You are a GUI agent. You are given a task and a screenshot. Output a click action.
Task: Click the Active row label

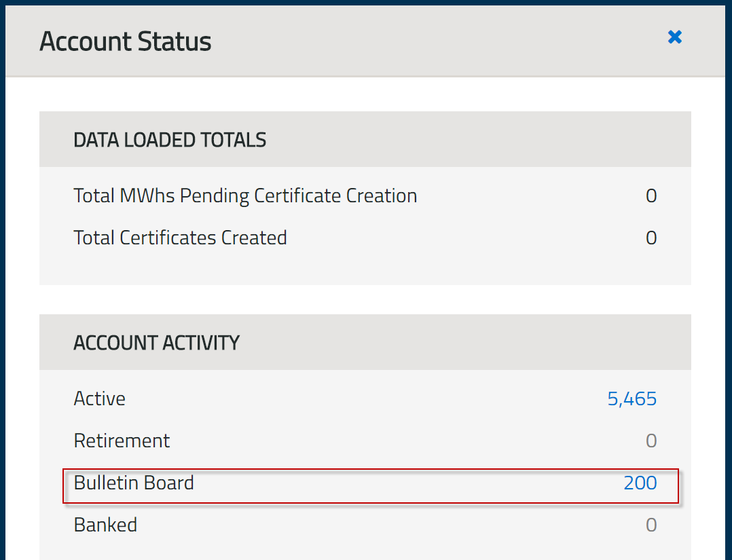click(x=99, y=398)
